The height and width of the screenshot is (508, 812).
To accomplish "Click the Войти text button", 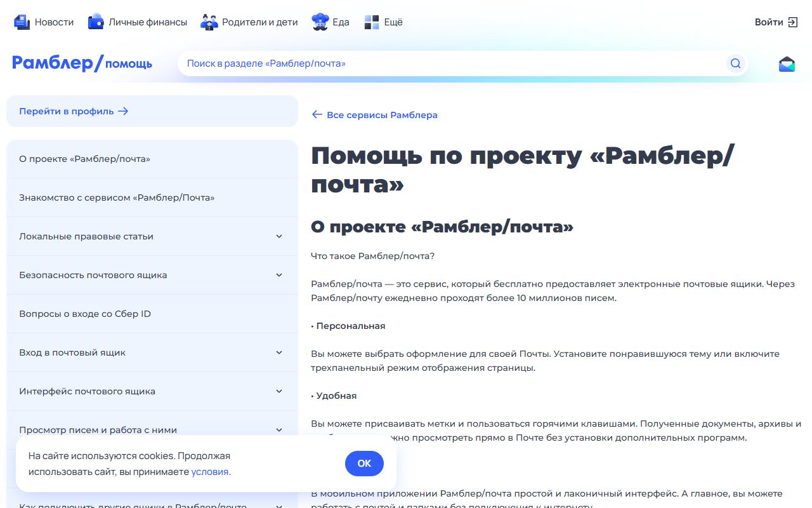I will point(769,22).
